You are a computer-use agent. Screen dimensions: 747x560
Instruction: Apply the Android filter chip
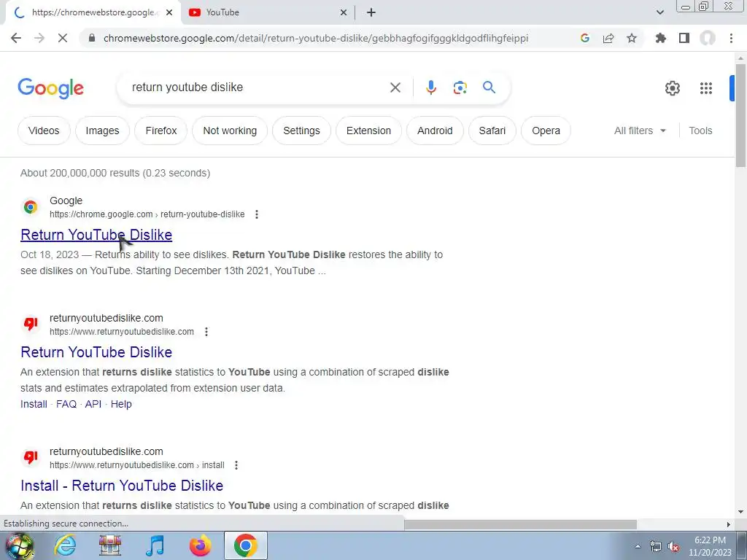coord(435,131)
